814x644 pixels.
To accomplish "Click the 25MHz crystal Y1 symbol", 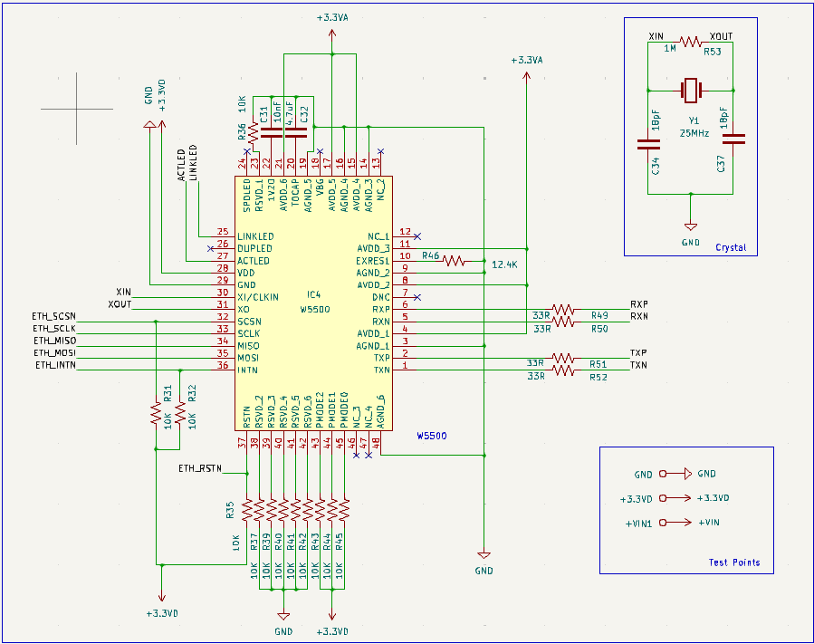I will coord(690,91).
